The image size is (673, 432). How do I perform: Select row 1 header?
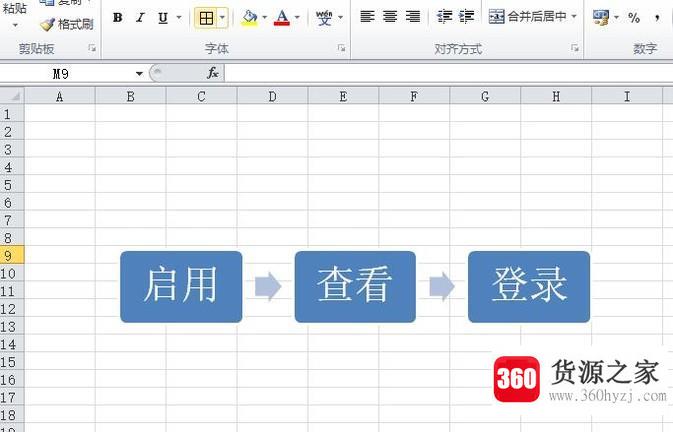click(12, 114)
